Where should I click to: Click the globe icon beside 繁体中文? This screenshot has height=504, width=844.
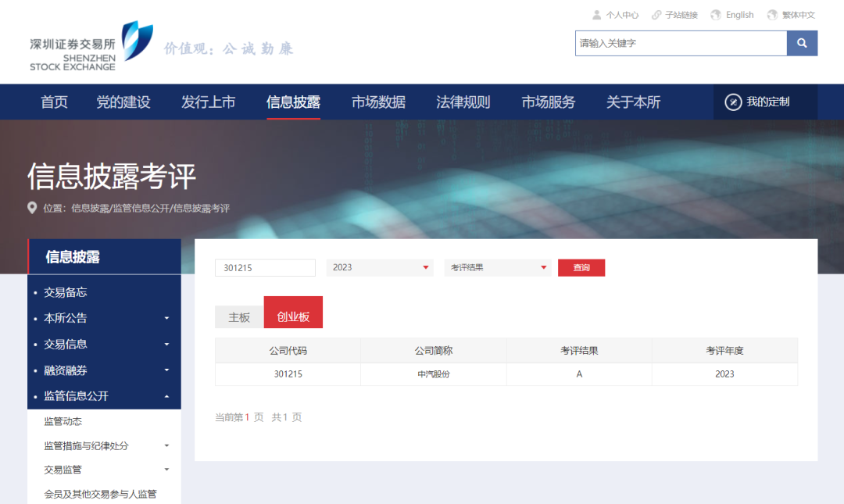(x=772, y=15)
